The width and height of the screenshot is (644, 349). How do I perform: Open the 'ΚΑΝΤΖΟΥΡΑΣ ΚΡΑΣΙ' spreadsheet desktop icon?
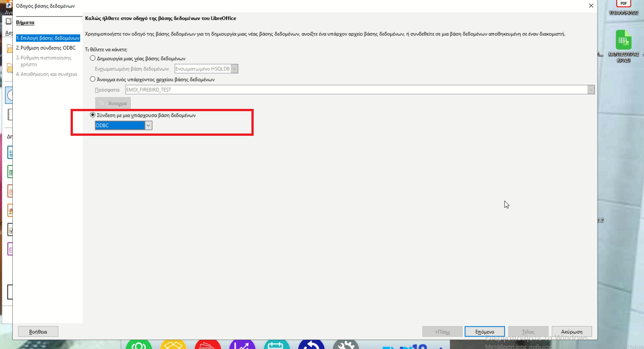(x=624, y=46)
